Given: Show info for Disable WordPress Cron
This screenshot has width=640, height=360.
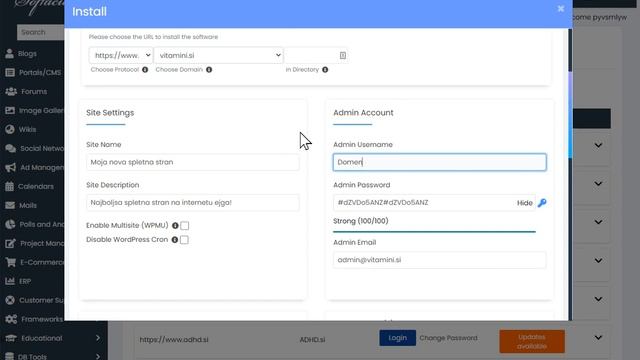Looking at the screenshot, I should click(175, 240).
